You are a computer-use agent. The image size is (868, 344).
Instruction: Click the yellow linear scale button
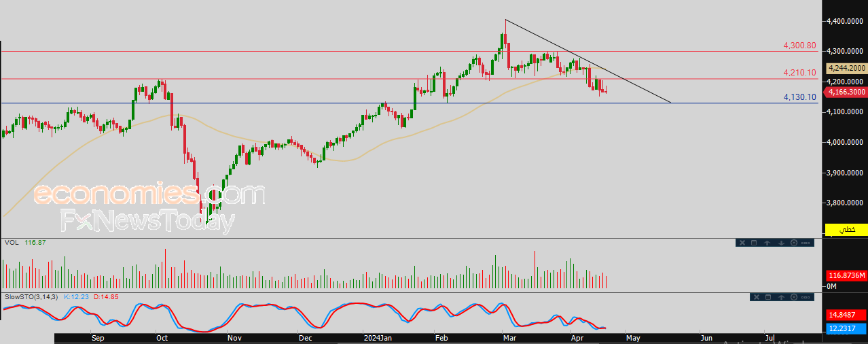[846, 230]
